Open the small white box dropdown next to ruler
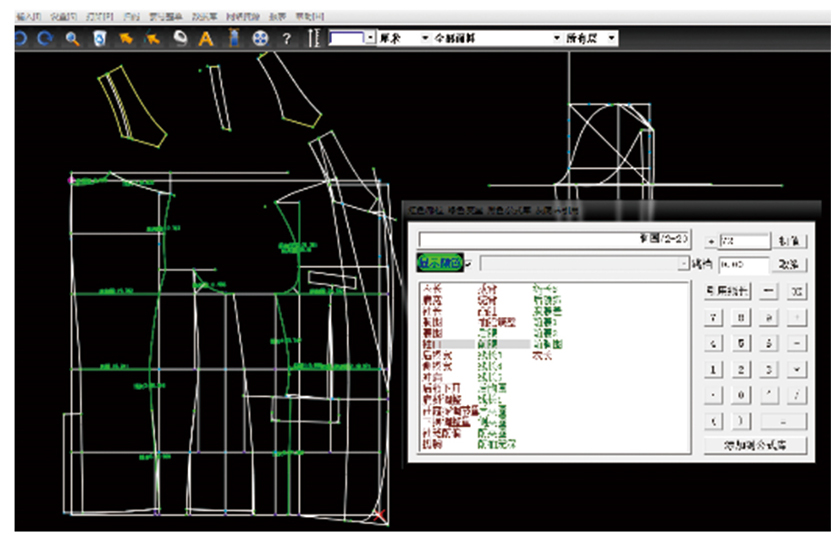 click(370, 38)
